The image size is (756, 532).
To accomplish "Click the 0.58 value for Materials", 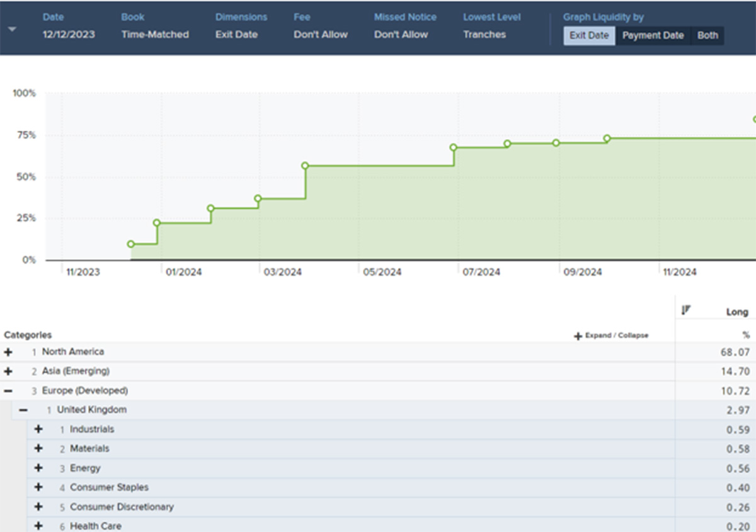I will click(738, 450).
